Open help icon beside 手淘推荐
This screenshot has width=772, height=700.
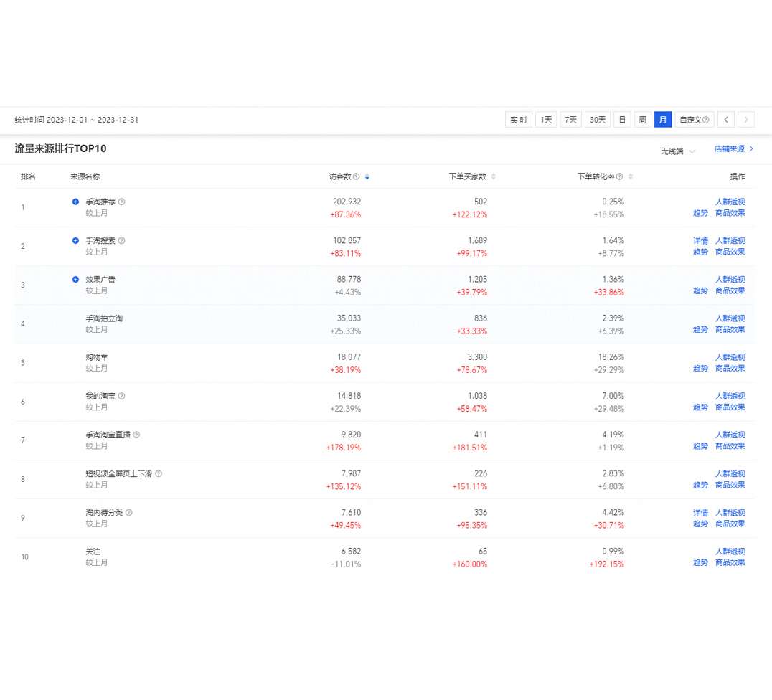121,202
